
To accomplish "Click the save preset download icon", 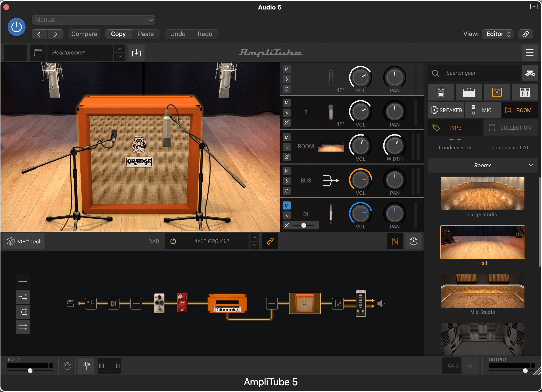I will pyautogui.click(x=137, y=53).
